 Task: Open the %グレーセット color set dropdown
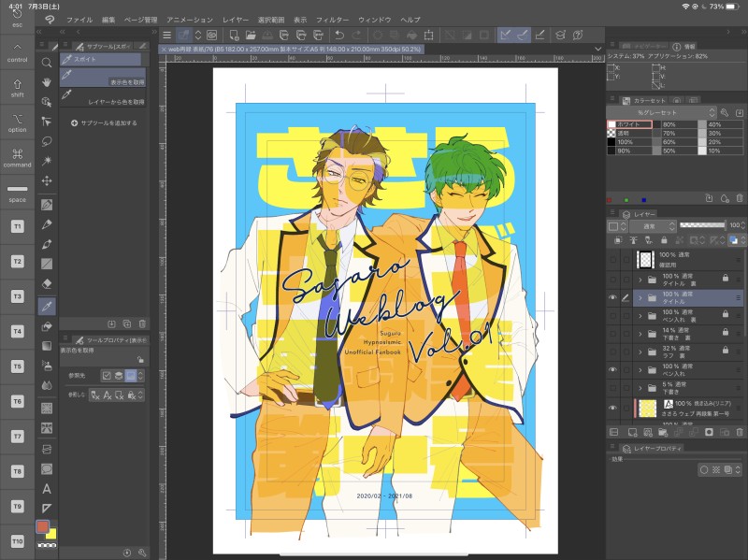pyautogui.click(x=662, y=112)
